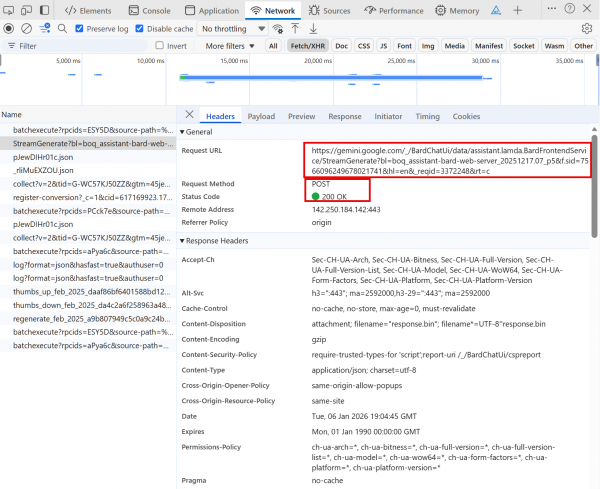Close the request details pane
Image resolution: width=600 pixels, height=489 pixels.
pos(190,116)
